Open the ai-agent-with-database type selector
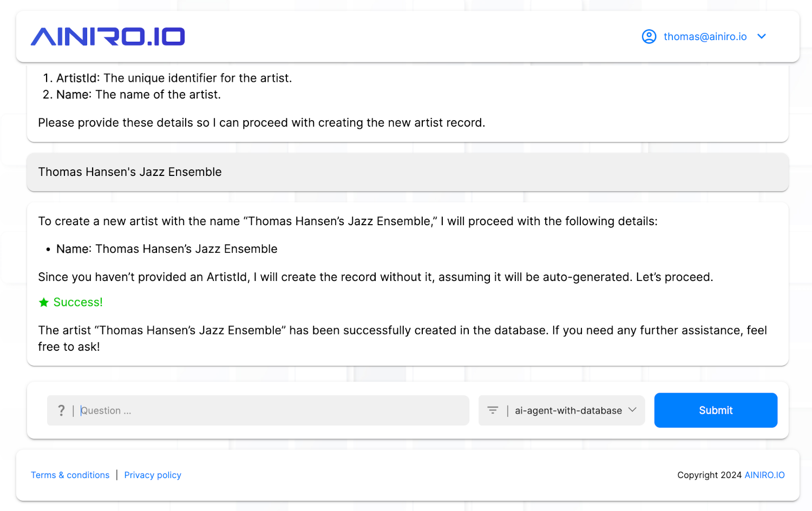This screenshot has height=511, width=812. 568,410
